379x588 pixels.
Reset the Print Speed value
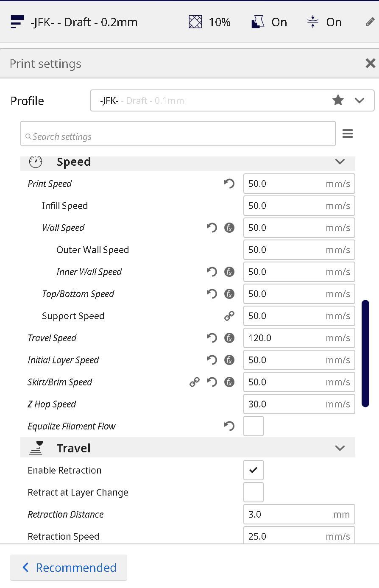(x=229, y=184)
